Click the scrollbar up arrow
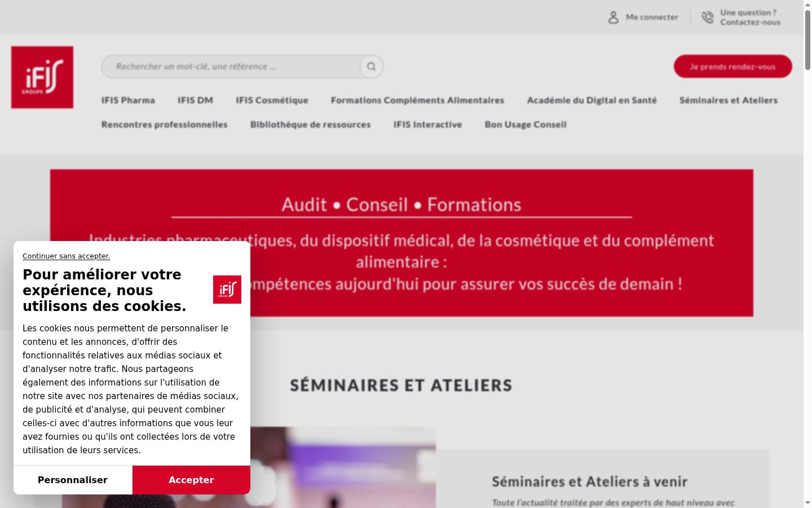The width and height of the screenshot is (812, 508). tap(807, 4)
